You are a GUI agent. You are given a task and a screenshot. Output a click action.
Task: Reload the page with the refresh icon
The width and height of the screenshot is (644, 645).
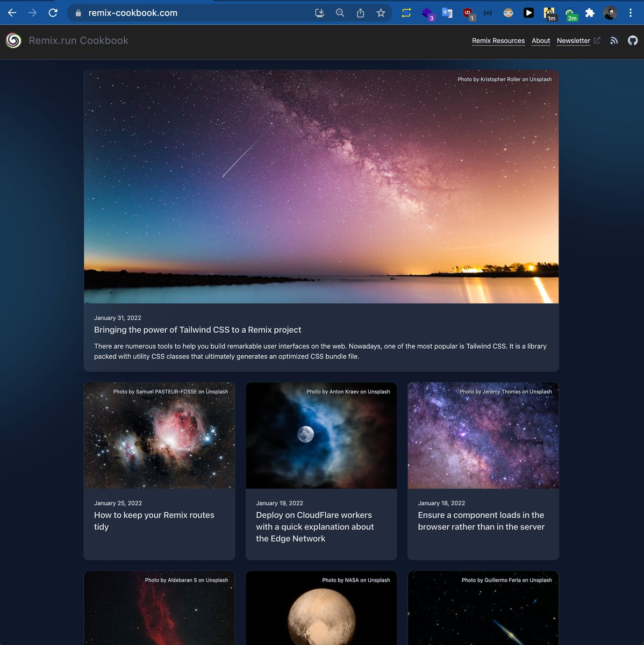click(x=53, y=12)
